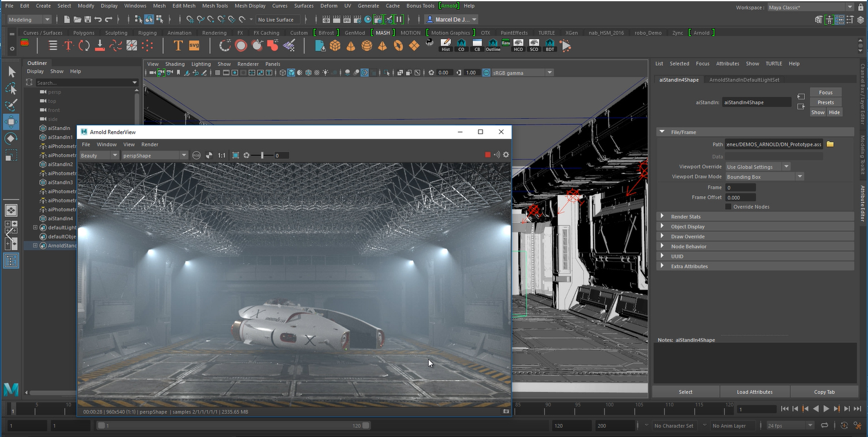The height and width of the screenshot is (437, 868).
Task: Click the SVG creation icon on the shelf
Action: click(x=193, y=45)
